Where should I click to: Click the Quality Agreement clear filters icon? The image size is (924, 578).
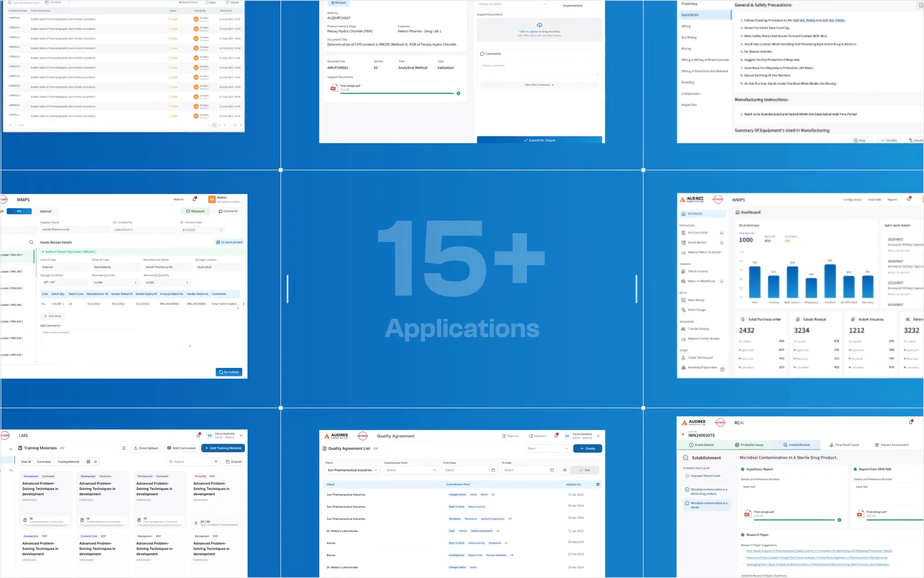click(564, 470)
